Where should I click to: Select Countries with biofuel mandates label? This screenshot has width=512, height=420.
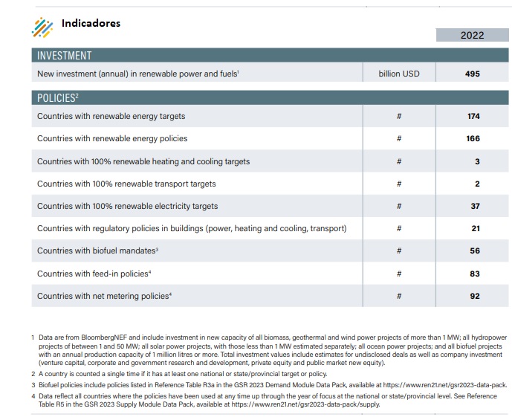(x=97, y=251)
